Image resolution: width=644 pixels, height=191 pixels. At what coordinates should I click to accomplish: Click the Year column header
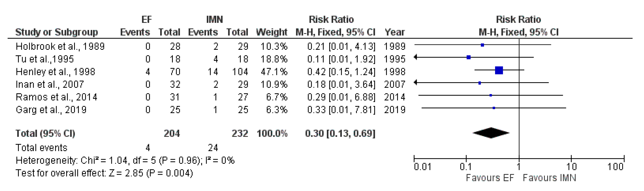click(394, 32)
